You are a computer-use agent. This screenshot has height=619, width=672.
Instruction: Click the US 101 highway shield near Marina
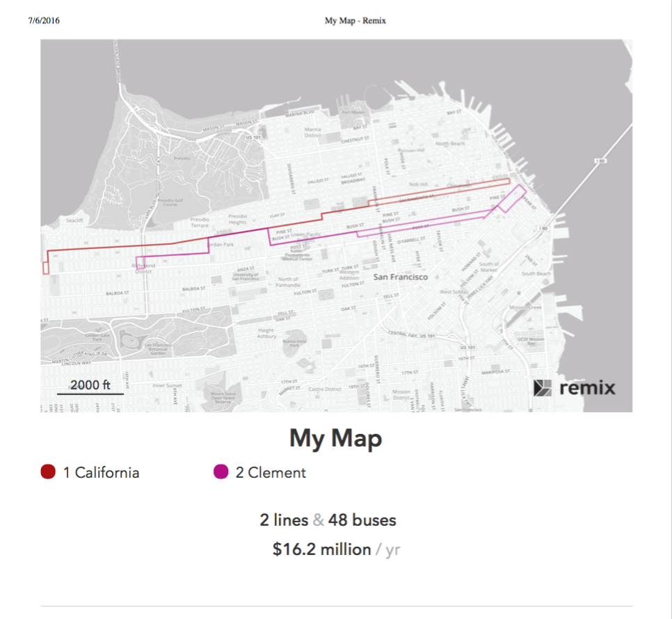(253, 137)
